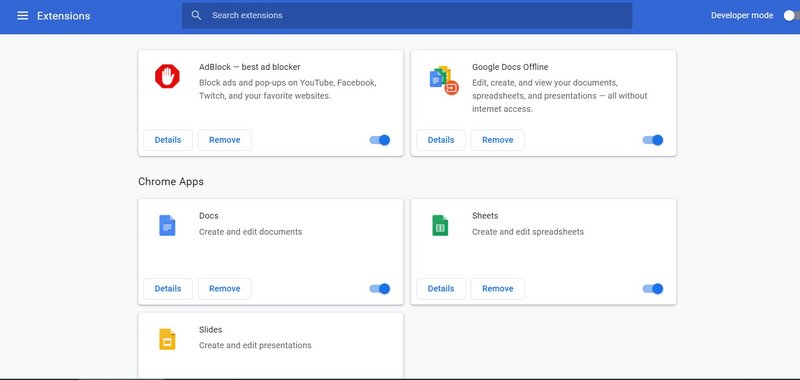Open Details for AdBlock
Screen dimensions: 800x380
pos(168,140)
